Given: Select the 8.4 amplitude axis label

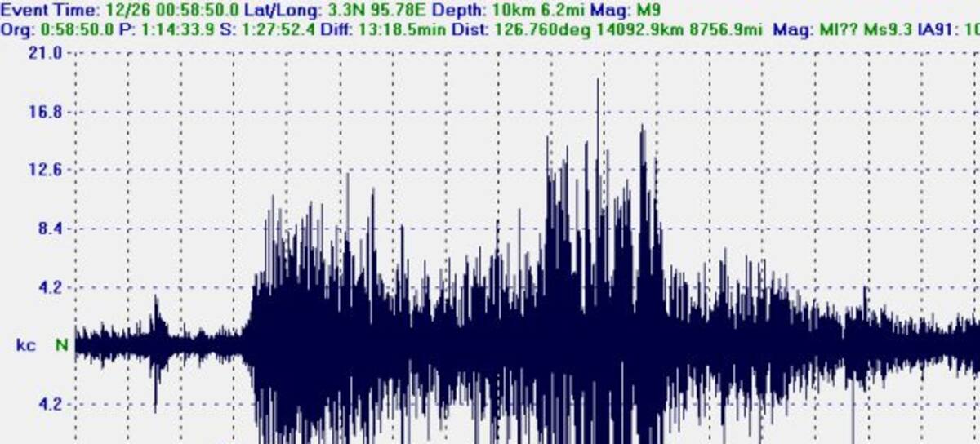Looking at the screenshot, I should 49,229.
